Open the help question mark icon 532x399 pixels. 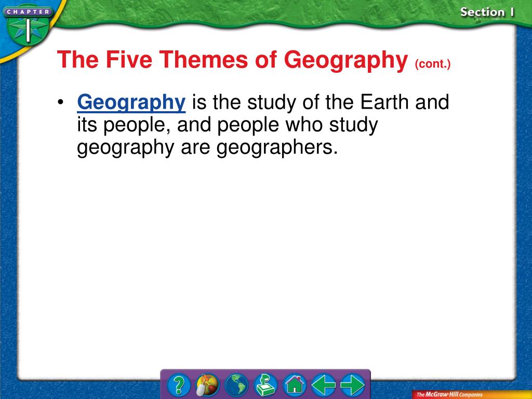179,385
